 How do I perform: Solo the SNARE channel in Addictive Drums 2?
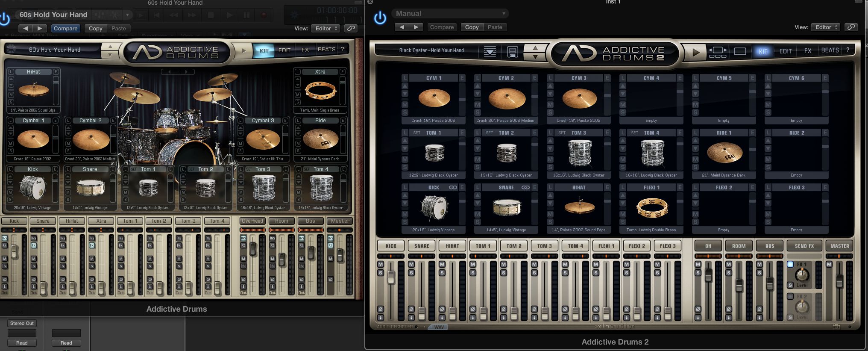click(x=411, y=272)
